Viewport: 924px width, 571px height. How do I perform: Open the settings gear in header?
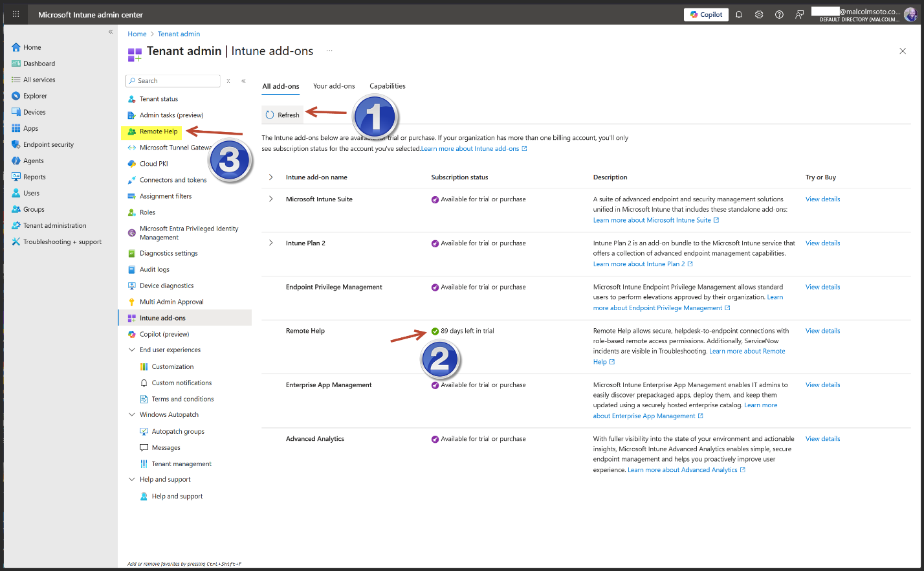(x=759, y=14)
